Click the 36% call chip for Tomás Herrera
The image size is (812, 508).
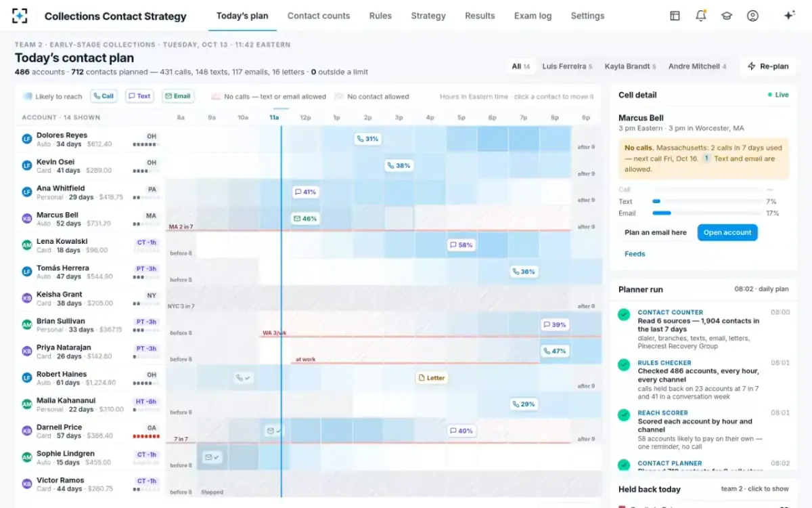pyautogui.click(x=524, y=272)
